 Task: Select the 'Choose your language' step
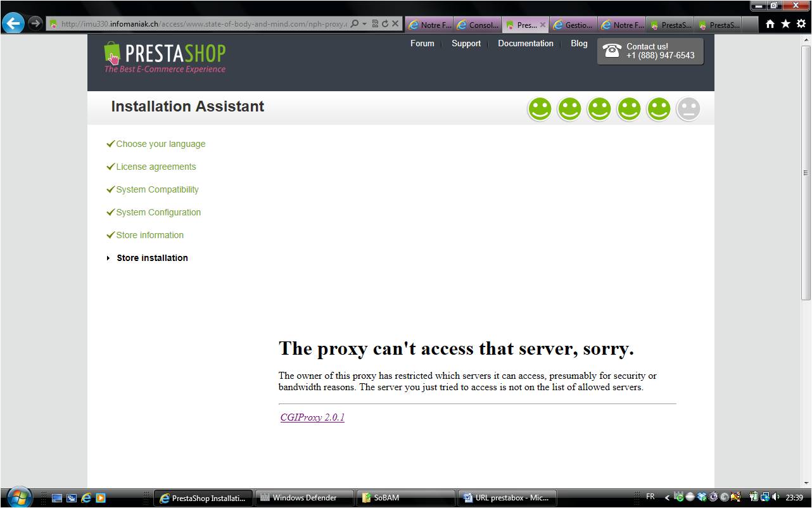point(161,144)
